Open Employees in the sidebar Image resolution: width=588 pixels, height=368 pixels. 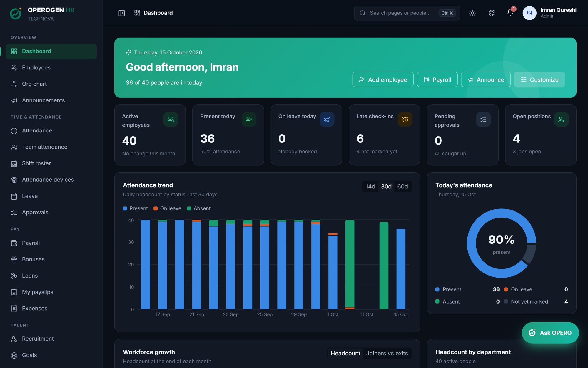pyautogui.click(x=51, y=68)
